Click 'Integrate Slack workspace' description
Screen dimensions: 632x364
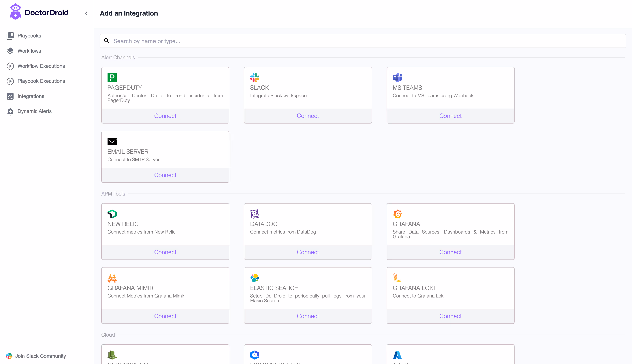click(278, 96)
